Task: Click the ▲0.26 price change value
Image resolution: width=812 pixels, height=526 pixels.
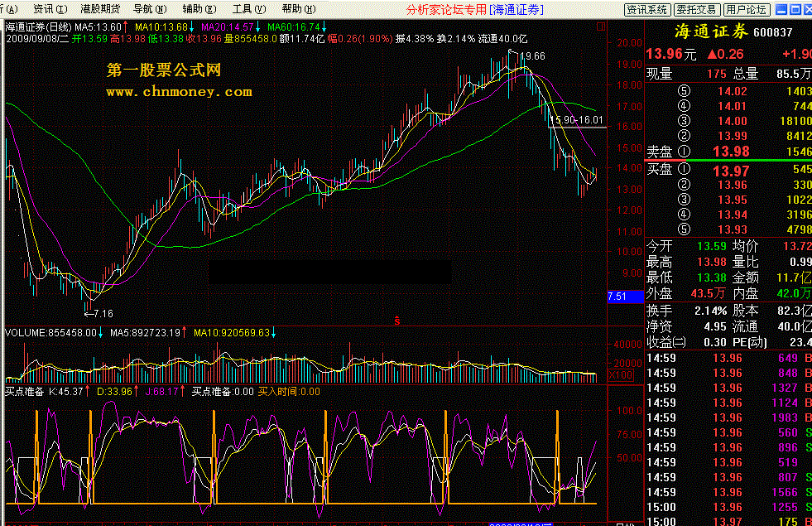Action: (x=726, y=54)
